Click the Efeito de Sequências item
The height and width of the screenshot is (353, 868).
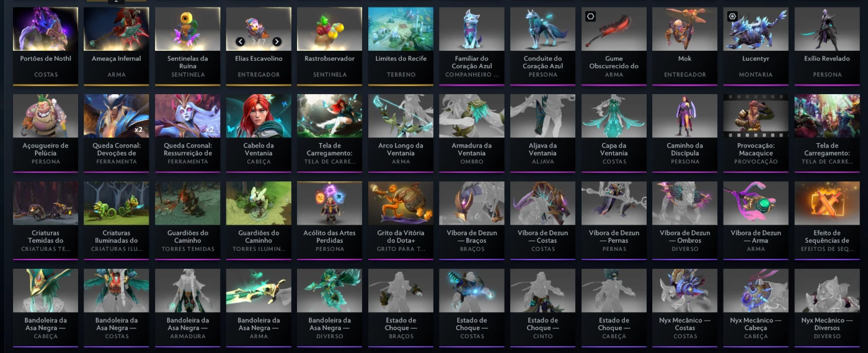(826, 220)
